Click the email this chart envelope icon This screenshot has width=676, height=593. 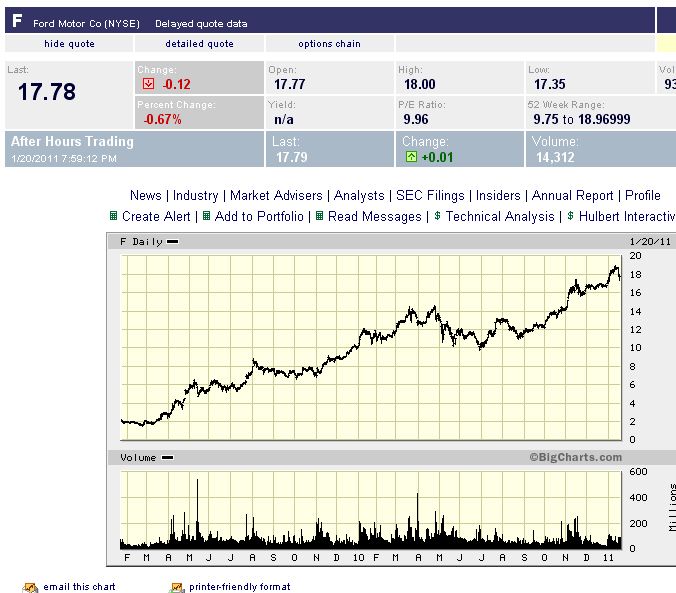point(31,587)
